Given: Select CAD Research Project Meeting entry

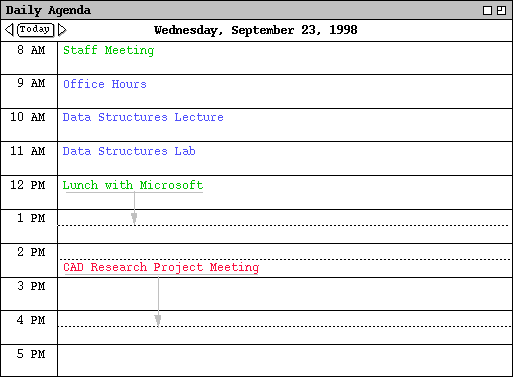Looking at the screenshot, I should pyautogui.click(x=161, y=267).
